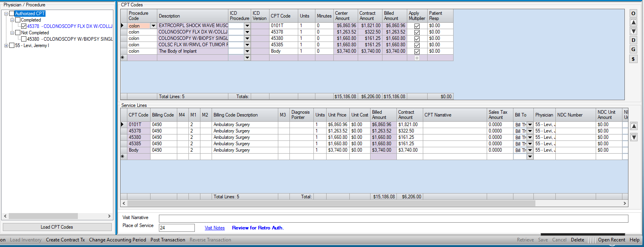The height and width of the screenshot is (247, 644).
Task: Open Procedure Code dropdown in first row
Action: tap(153, 26)
